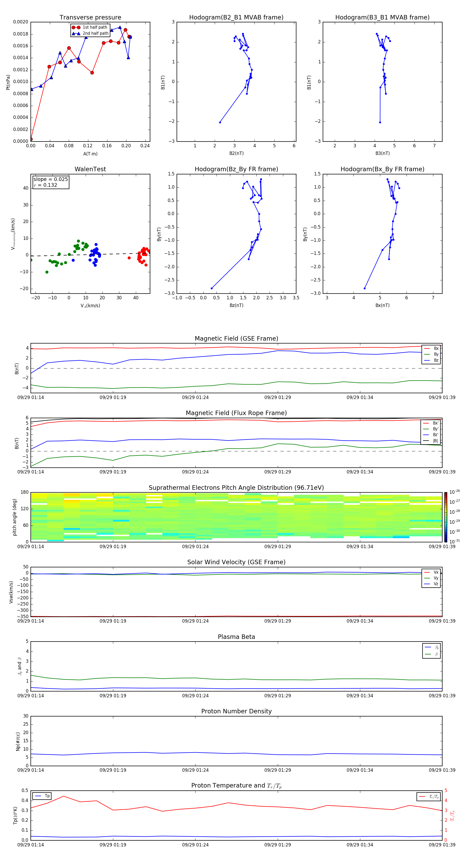Select the Bz' entry in Flux Rope legend
Image resolution: width=473 pixels, height=868 pixels.
[x=431, y=435]
